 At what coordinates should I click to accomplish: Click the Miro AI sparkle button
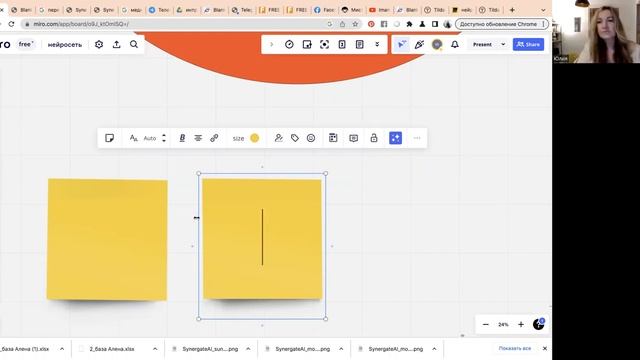[396, 138]
